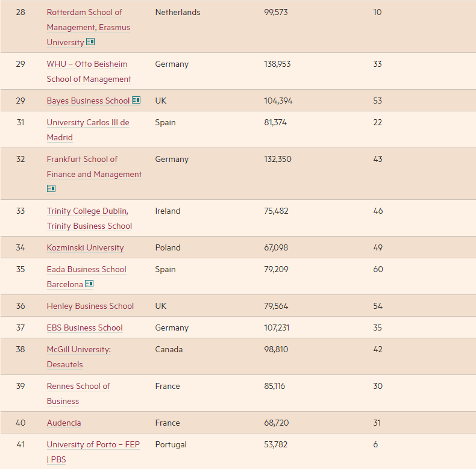Select salary value 132,350
The width and height of the screenshot is (476, 469).
pyautogui.click(x=278, y=159)
